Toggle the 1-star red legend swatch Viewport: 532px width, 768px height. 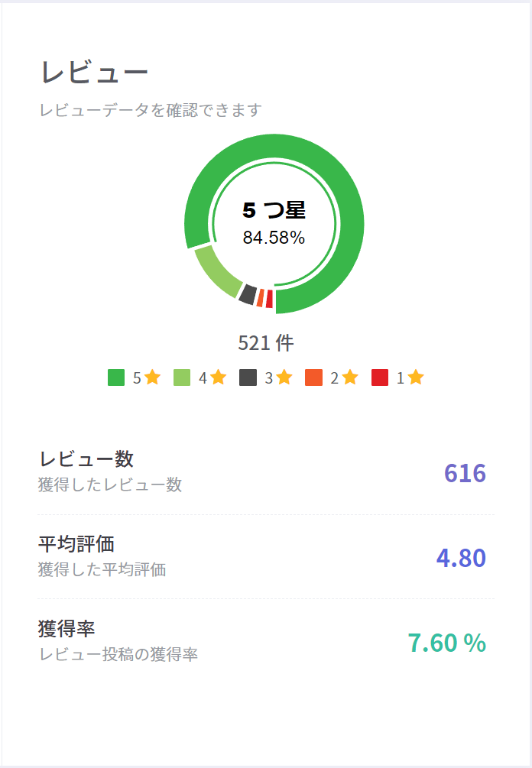[x=380, y=378]
